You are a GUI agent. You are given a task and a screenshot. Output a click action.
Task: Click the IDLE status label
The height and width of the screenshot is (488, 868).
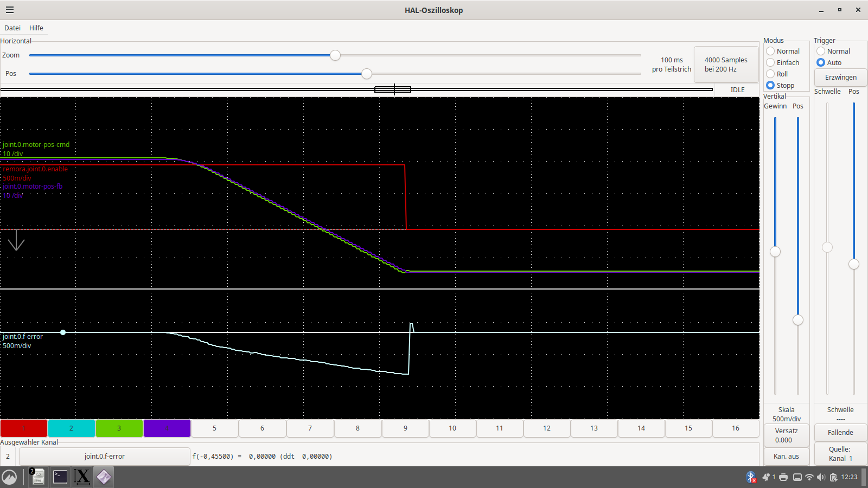click(x=737, y=90)
